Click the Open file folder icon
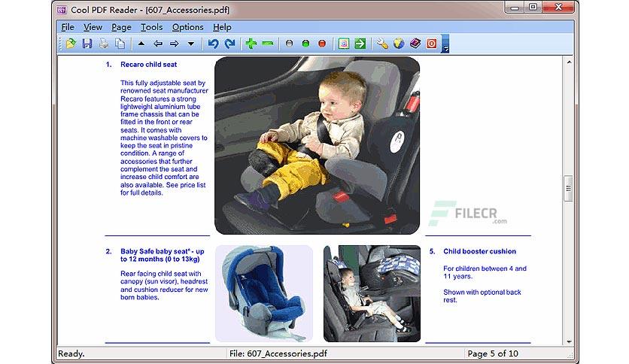This screenshot has width=629, height=364. (71, 44)
